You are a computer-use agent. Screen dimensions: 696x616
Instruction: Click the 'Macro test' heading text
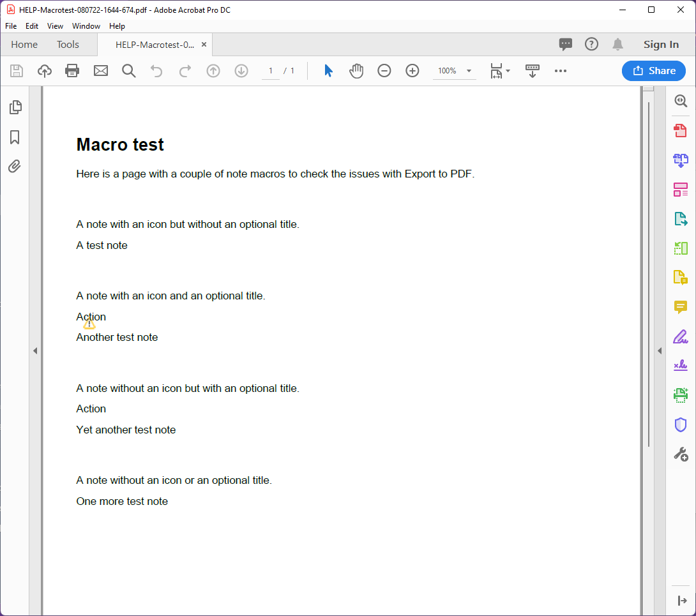tap(120, 145)
